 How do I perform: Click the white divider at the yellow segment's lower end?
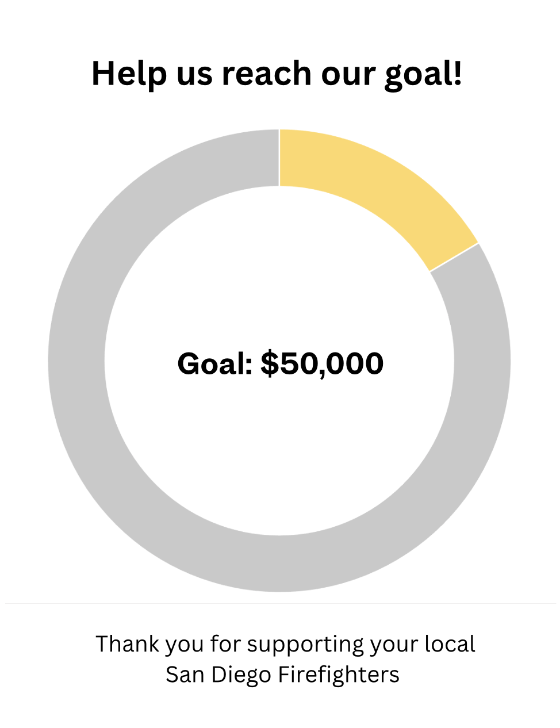(454, 256)
